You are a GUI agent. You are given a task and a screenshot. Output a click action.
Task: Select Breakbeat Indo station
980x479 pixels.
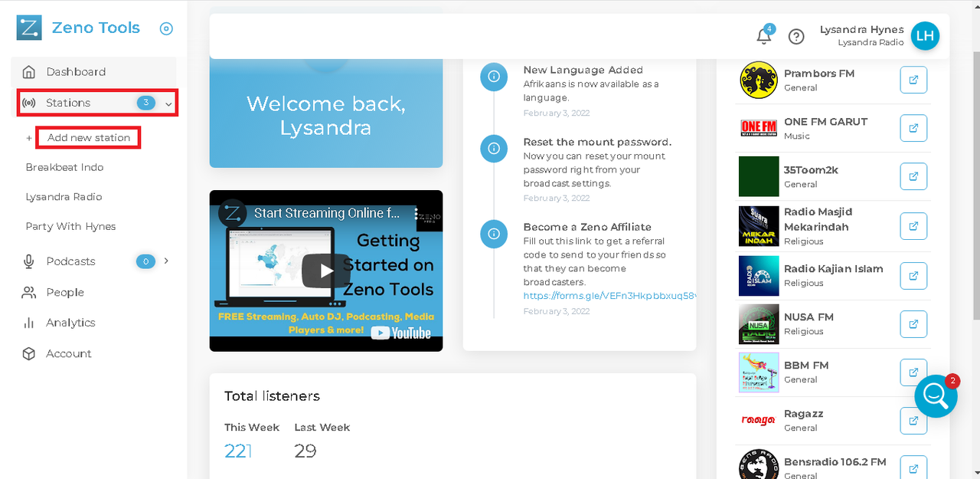pos(64,167)
